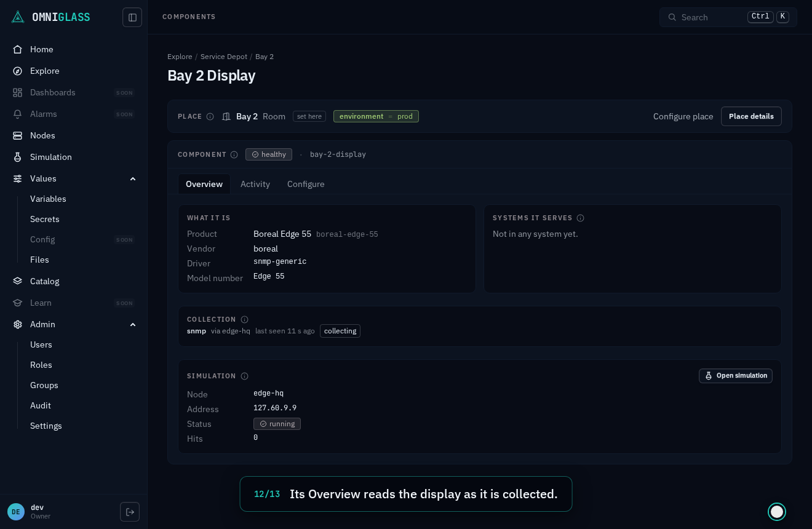Image resolution: width=812 pixels, height=529 pixels.
Task: Click the set here button
Action: (x=309, y=116)
